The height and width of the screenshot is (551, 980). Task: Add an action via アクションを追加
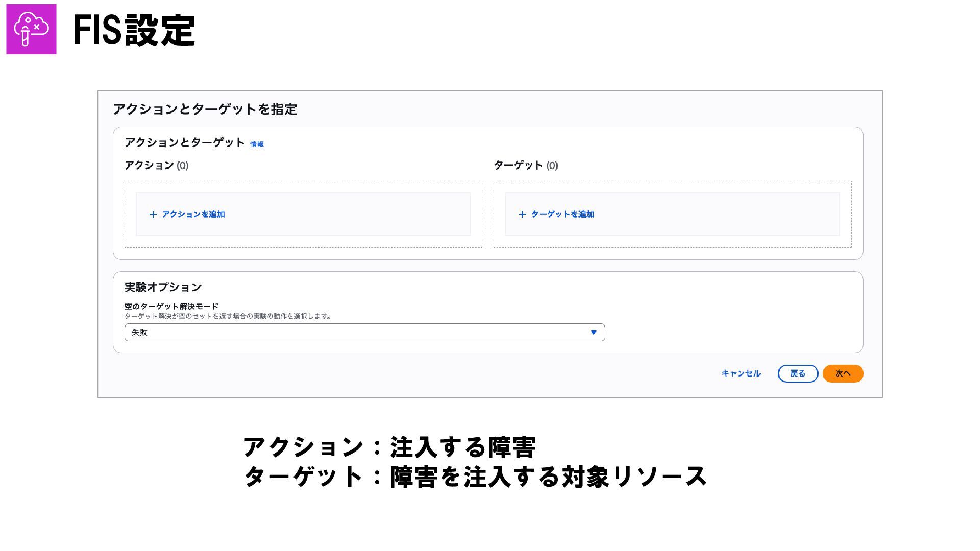(193, 214)
